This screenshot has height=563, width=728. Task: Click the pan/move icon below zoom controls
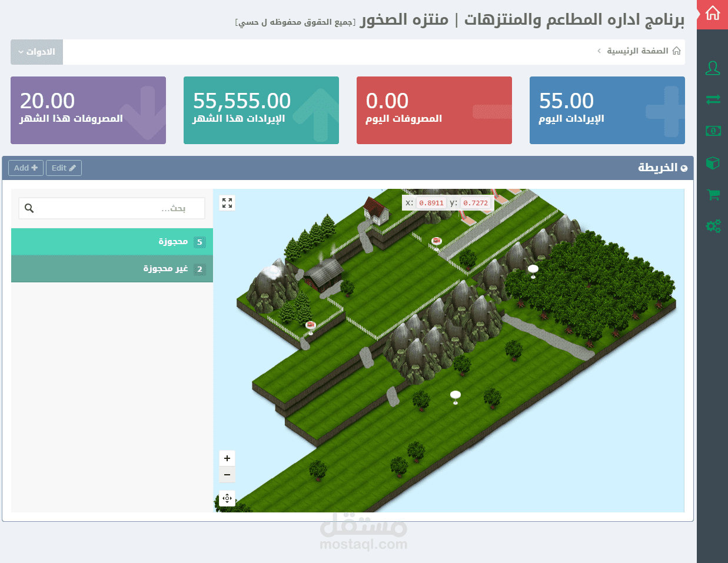tap(227, 498)
